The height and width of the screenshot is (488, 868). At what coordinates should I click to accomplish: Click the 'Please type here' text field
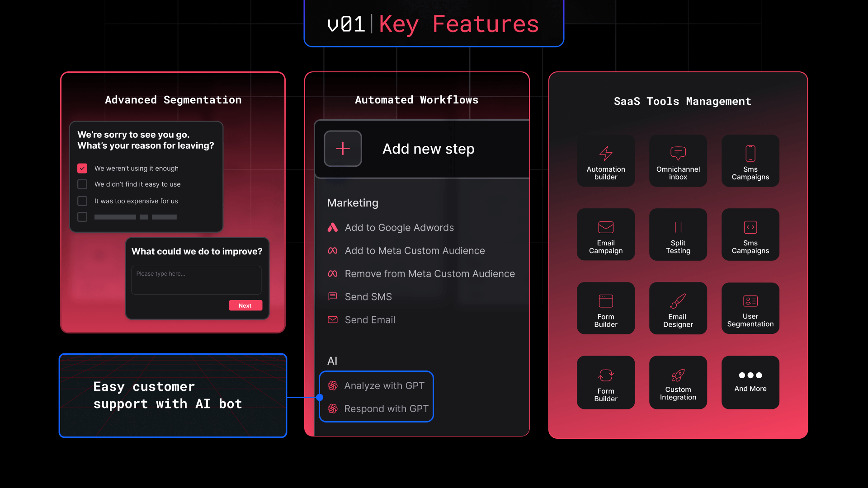[196, 280]
